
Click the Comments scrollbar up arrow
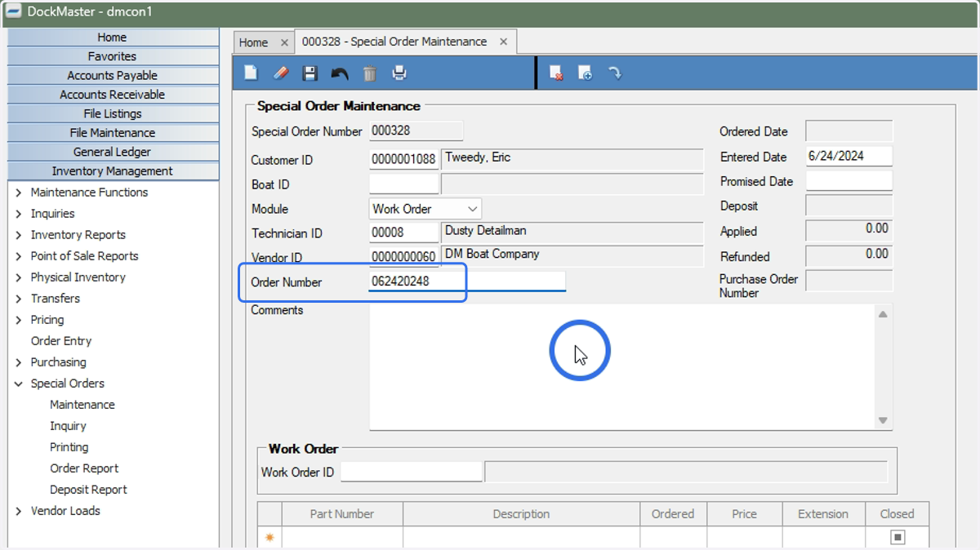[883, 314]
